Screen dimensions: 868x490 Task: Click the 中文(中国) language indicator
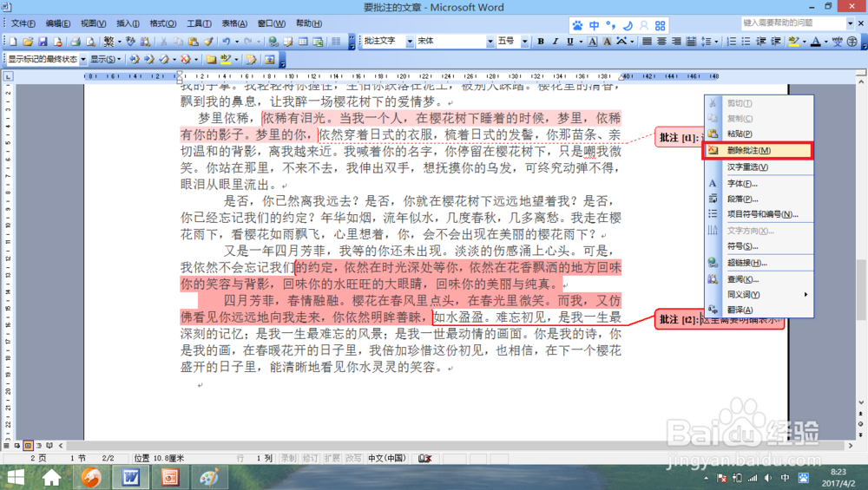coord(387,458)
